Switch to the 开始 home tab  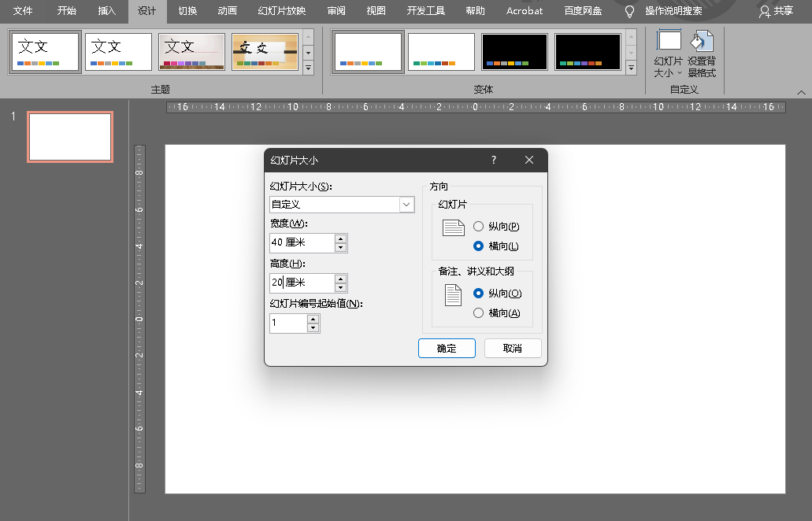pos(66,11)
